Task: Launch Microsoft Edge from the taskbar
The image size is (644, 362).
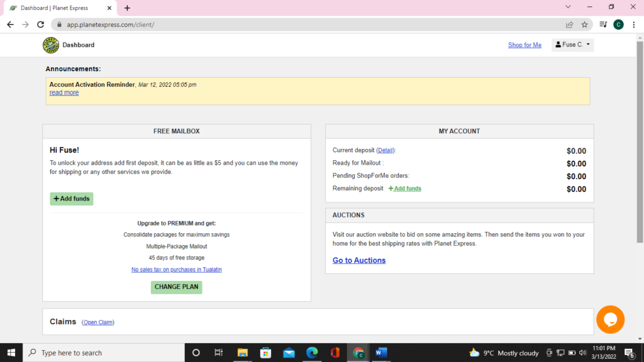Action: pos(312,353)
